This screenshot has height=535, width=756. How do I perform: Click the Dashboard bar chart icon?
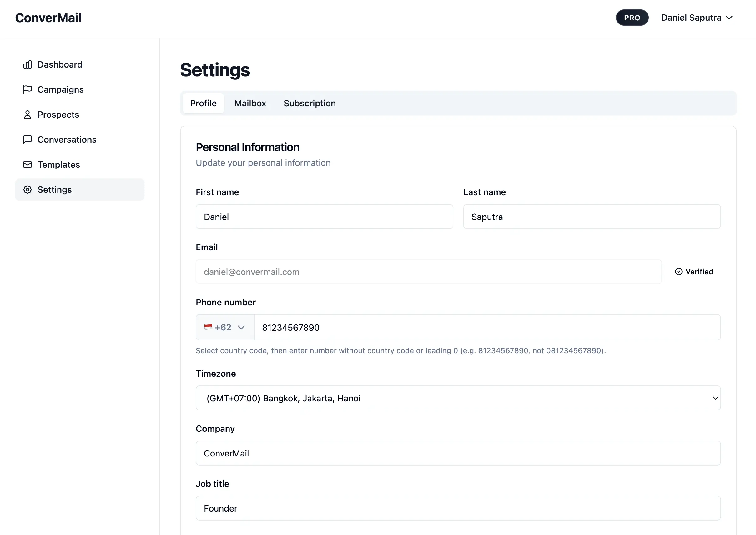27,64
